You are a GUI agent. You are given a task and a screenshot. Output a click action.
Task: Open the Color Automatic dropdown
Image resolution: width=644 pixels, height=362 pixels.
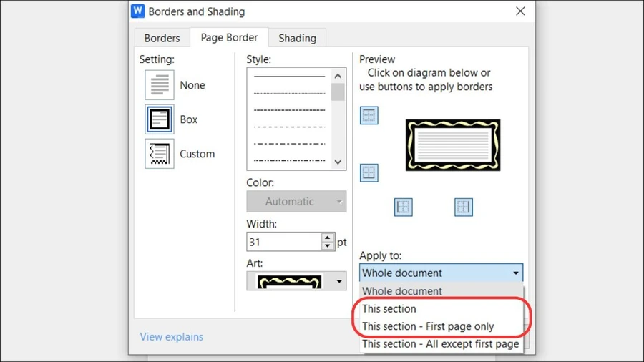tap(296, 201)
